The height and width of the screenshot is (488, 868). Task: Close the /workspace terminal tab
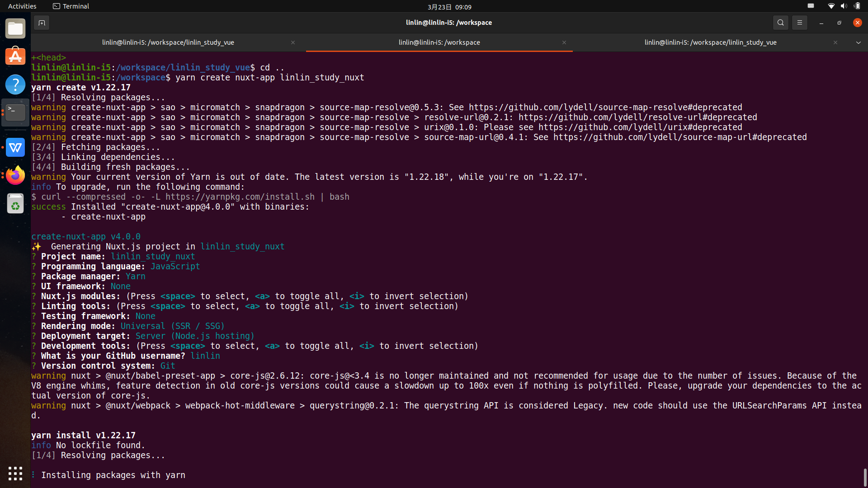564,42
